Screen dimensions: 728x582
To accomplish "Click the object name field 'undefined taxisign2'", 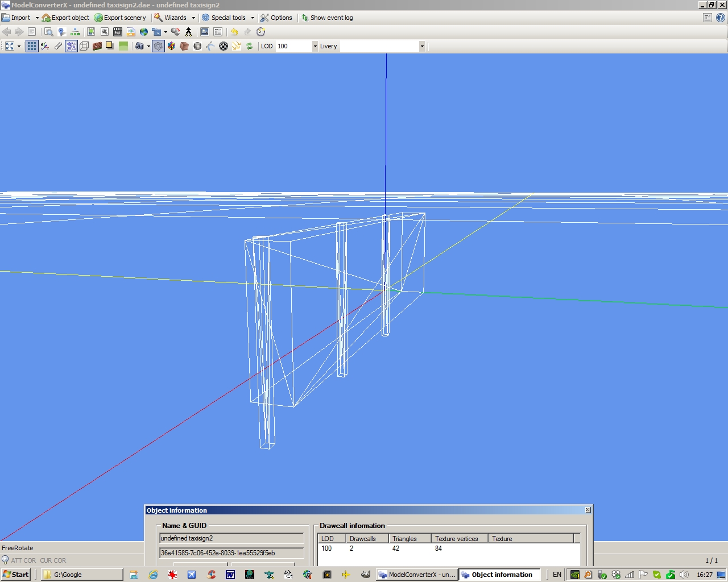I will click(x=231, y=538).
